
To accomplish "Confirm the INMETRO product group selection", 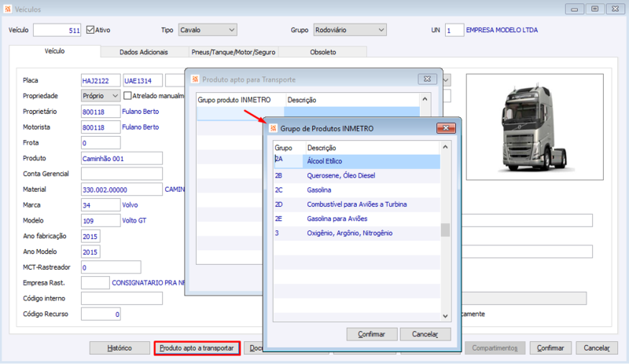I will click(x=372, y=334).
